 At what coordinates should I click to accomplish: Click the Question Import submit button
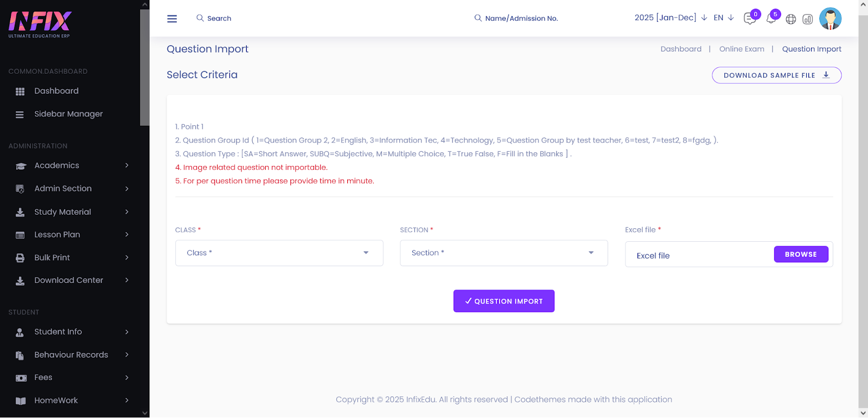pos(503,301)
